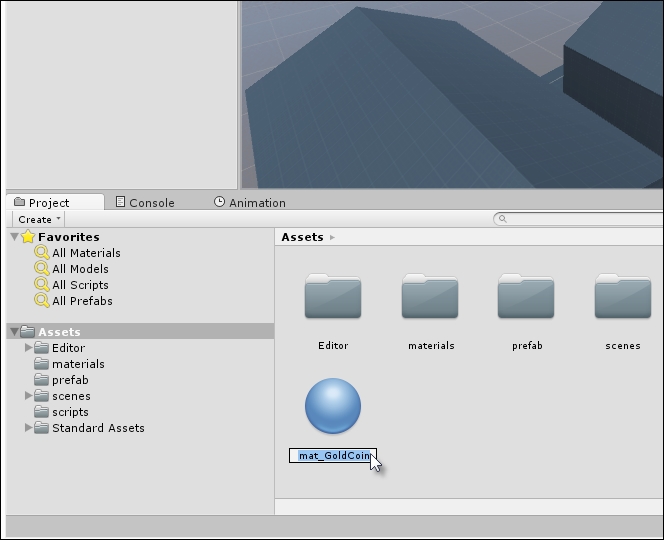Image resolution: width=664 pixels, height=540 pixels.
Task: Select the scripts folder in tree
Action: coord(70,412)
